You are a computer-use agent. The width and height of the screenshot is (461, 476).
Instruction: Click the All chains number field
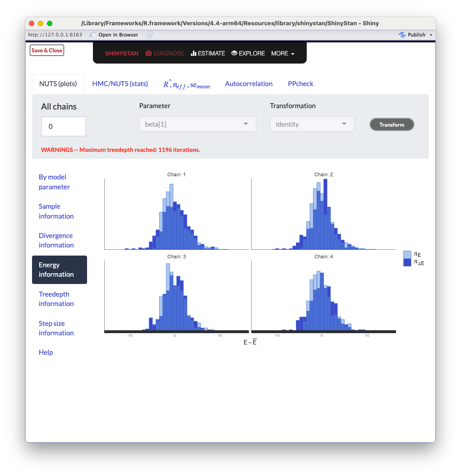(64, 127)
